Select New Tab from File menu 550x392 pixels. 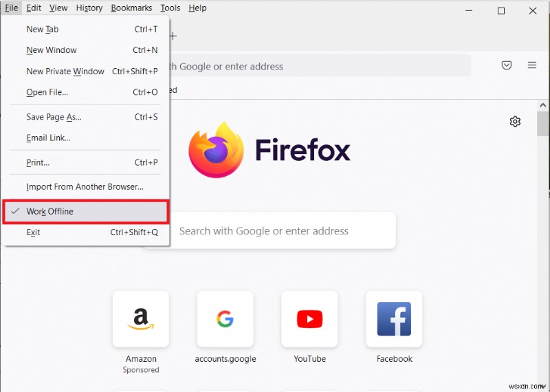coord(85,29)
